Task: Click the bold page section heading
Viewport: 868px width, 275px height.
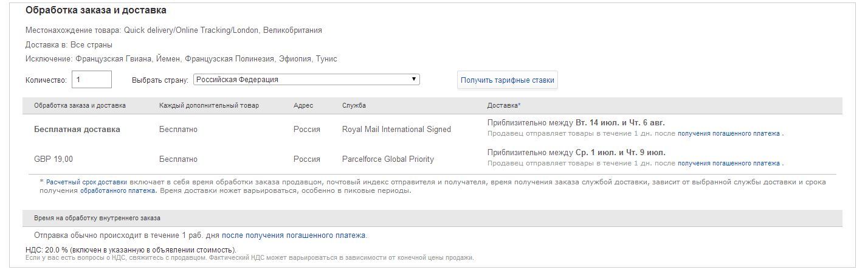Action: tap(96, 10)
